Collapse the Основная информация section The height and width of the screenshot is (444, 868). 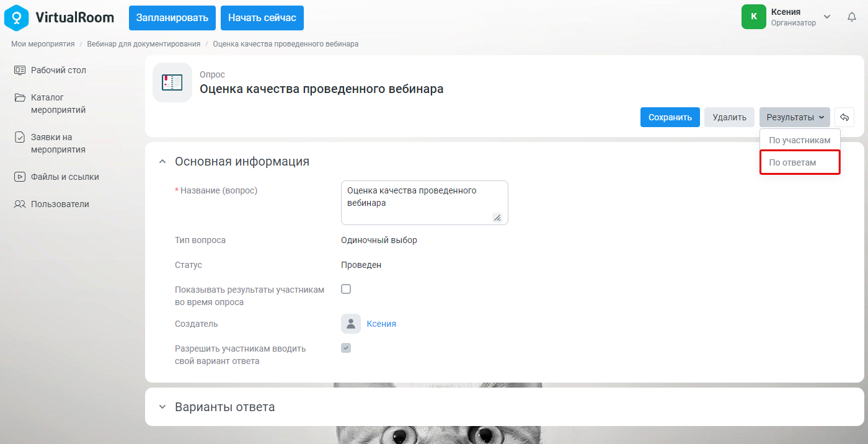pos(162,162)
